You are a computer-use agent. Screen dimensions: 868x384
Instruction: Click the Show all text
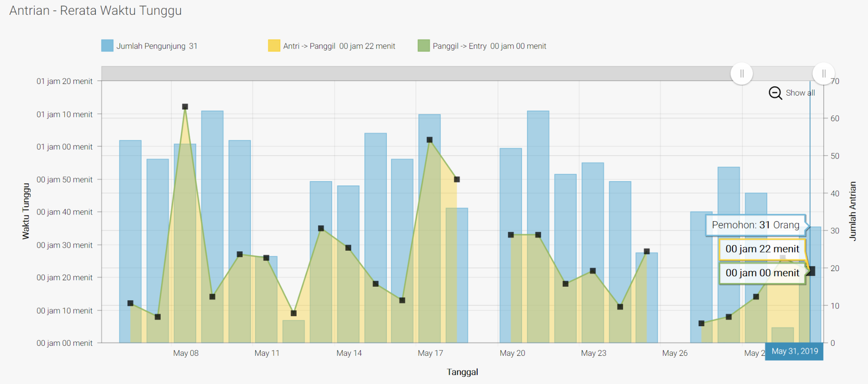click(800, 93)
